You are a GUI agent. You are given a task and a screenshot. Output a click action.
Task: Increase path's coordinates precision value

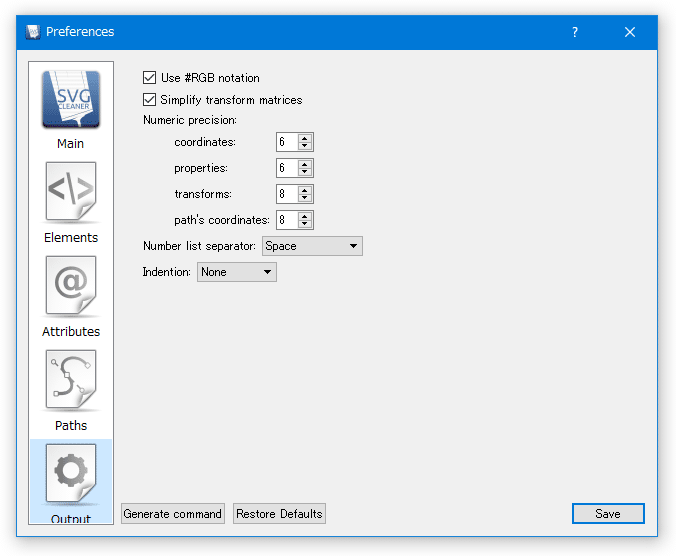coord(305,216)
